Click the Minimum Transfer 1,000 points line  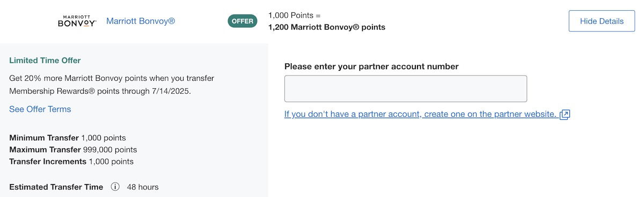point(68,138)
